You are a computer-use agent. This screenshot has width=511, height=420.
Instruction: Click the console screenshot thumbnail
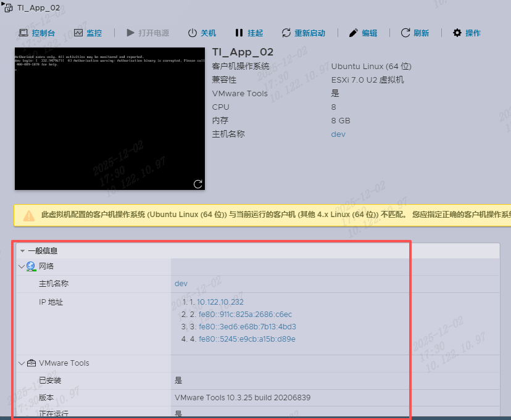pyautogui.click(x=110, y=119)
